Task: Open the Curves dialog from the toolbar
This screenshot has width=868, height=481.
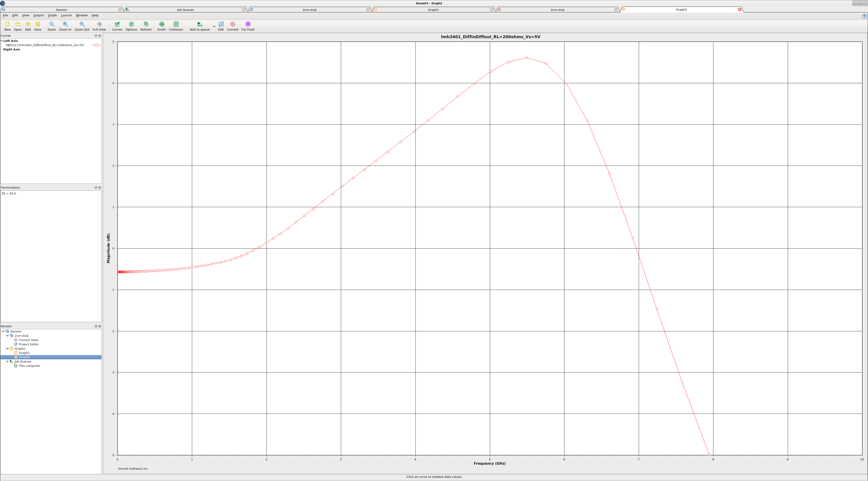Action: pos(117,26)
